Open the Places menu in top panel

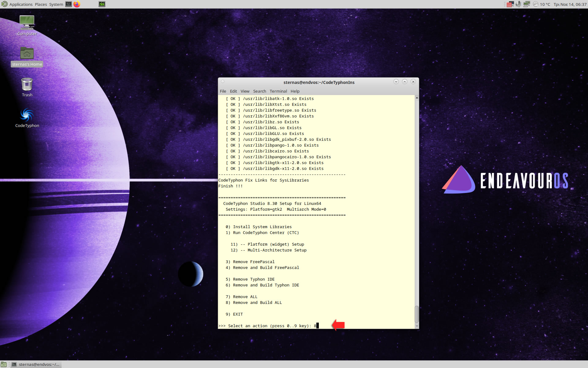[41, 4]
